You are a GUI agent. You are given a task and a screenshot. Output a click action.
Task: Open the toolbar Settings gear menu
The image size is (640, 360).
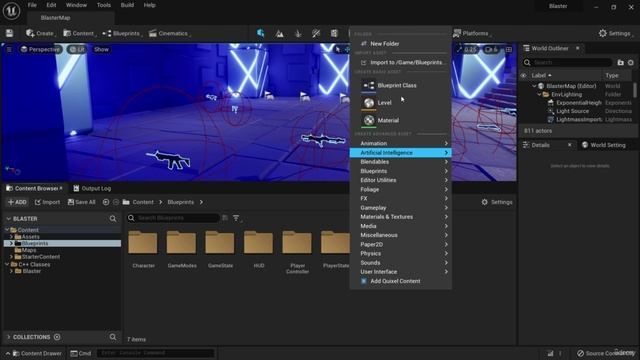click(616, 33)
